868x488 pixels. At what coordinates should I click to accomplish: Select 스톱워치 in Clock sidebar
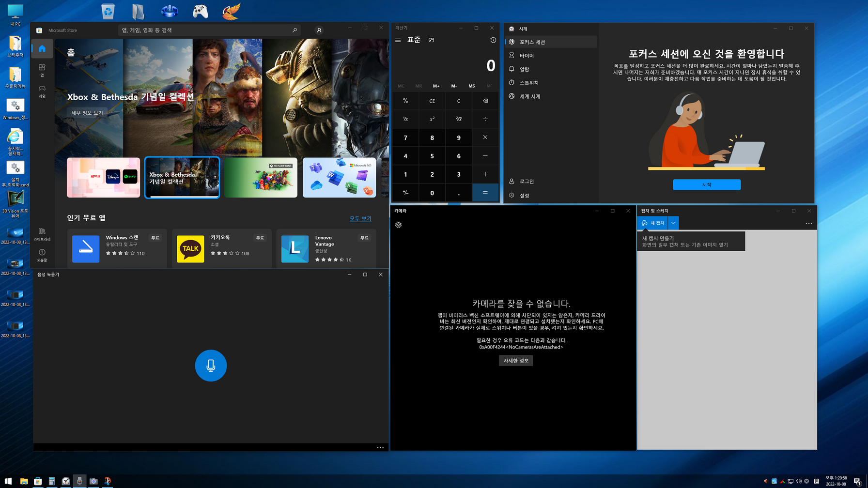tap(551, 83)
